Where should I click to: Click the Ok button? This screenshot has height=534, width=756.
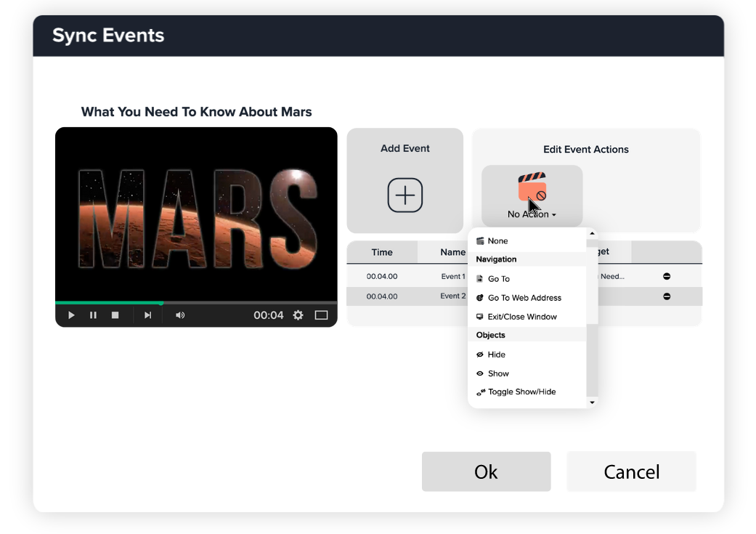486,472
